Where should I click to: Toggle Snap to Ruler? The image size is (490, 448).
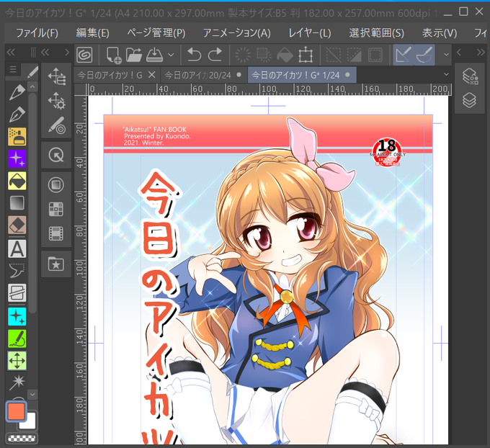point(404,55)
